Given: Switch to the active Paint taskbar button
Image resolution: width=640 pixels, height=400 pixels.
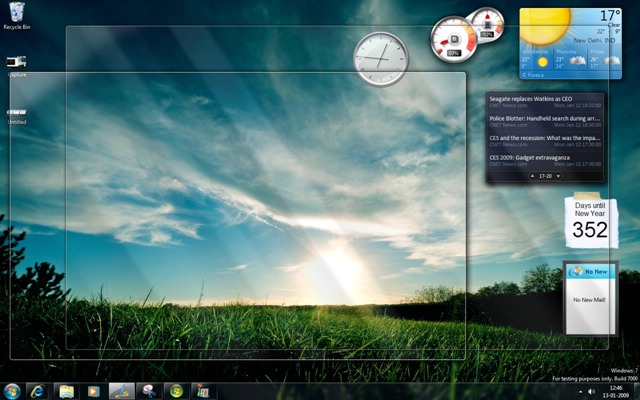Looking at the screenshot, I should [122, 391].
